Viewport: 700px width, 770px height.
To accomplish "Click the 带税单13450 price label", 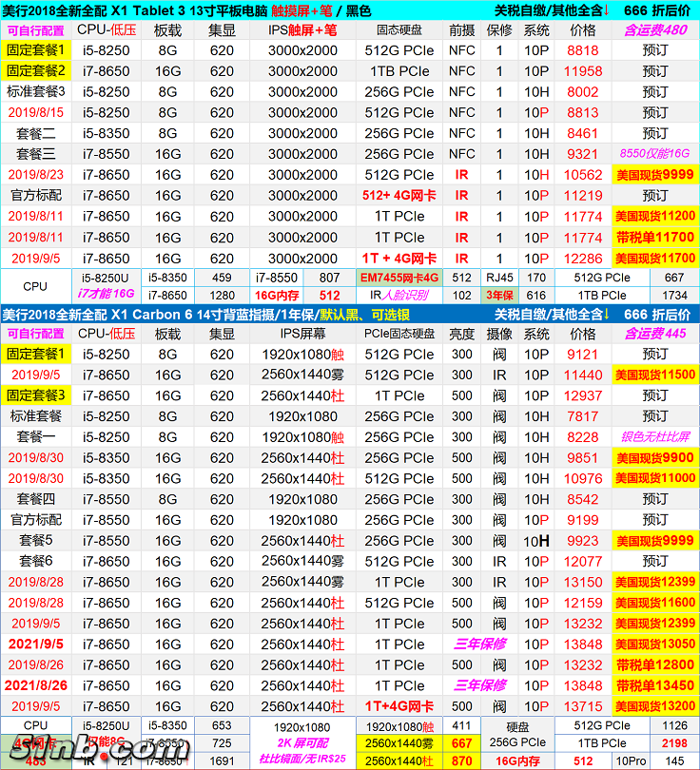I will tap(654, 686).
